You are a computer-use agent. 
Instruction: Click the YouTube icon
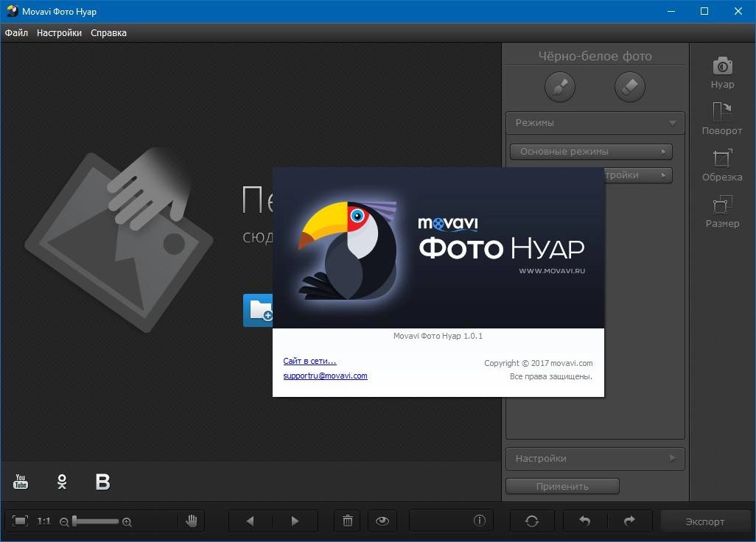[x=20, y=482]
